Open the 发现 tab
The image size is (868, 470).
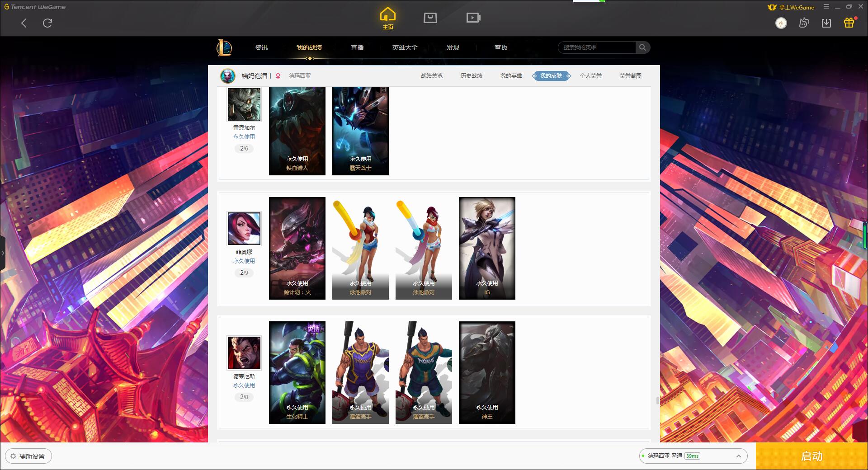[453, 47]
